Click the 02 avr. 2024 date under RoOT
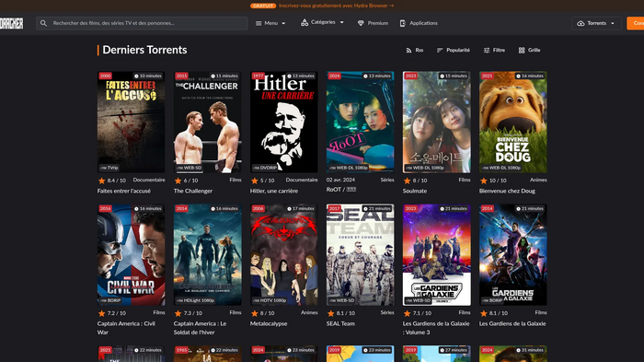 pyautogui.click(x=341, y=180)
